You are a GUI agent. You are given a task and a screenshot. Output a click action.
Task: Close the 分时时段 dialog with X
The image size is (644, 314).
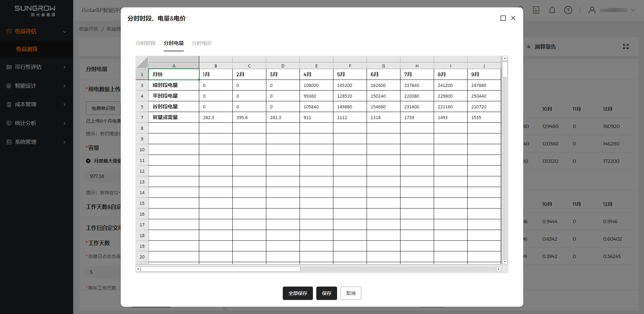(x=513, y=18)
